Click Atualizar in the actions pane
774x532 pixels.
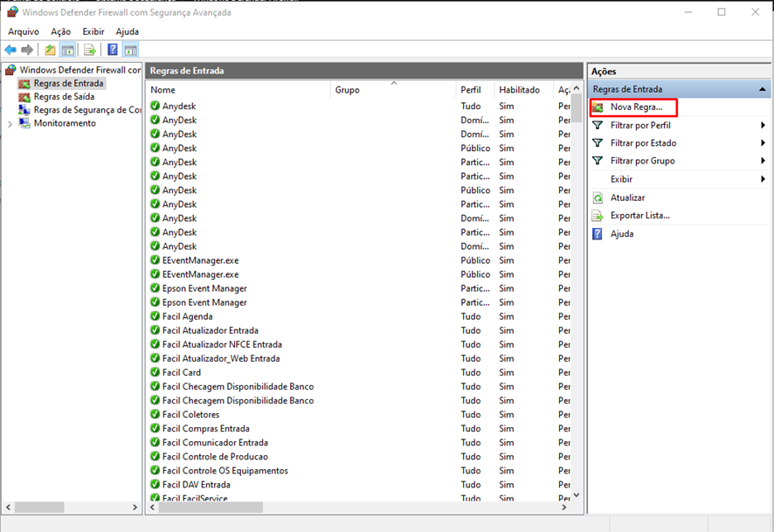[627, 198]
